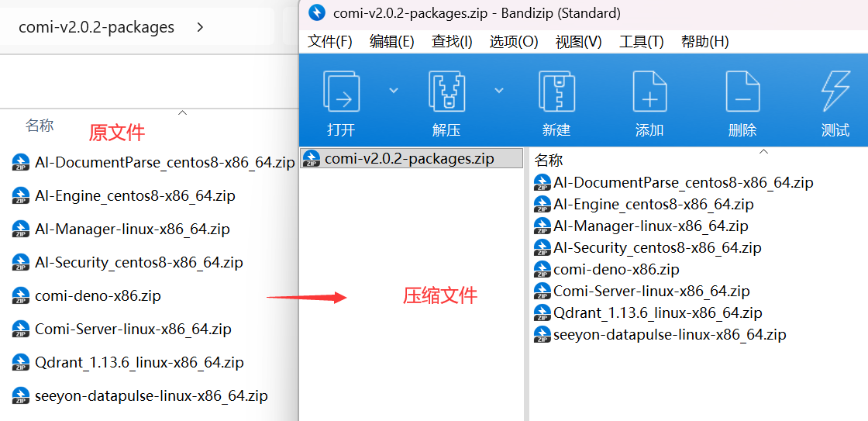Select Comi-Server-linux-x86_64.zip in Bandizip list
This screenshot has width=868, height=421.
652,291
